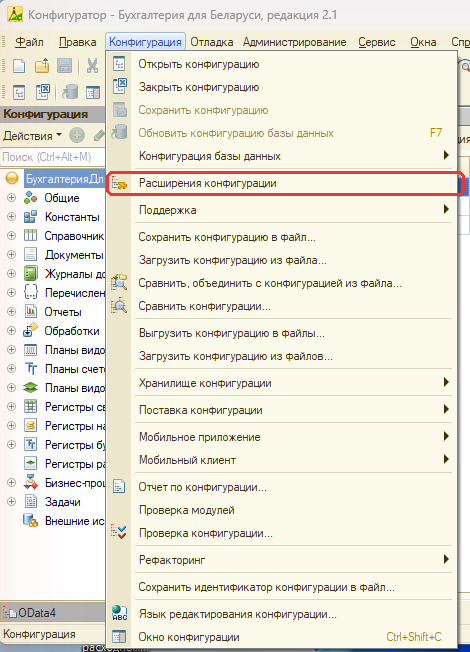Screen dimensions: 470x652
Task: Select Открыть конфигурацию menu item
Action: click(x=282, y=64)
